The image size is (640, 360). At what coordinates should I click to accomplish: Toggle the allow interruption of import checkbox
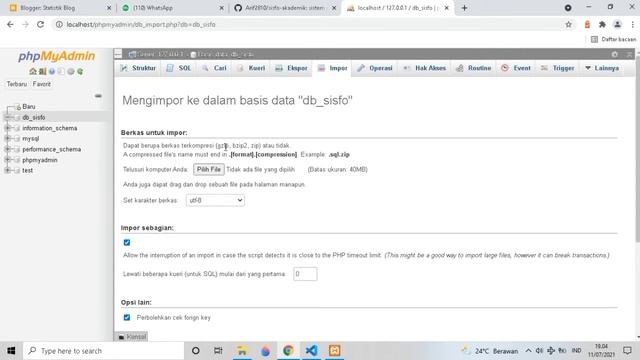(x=127, y=242)
